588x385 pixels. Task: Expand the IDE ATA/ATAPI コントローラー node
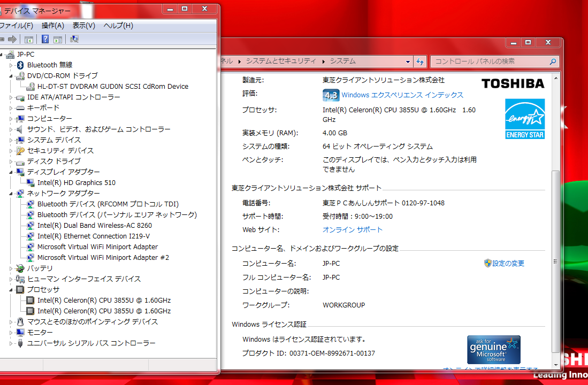[11, 97]
